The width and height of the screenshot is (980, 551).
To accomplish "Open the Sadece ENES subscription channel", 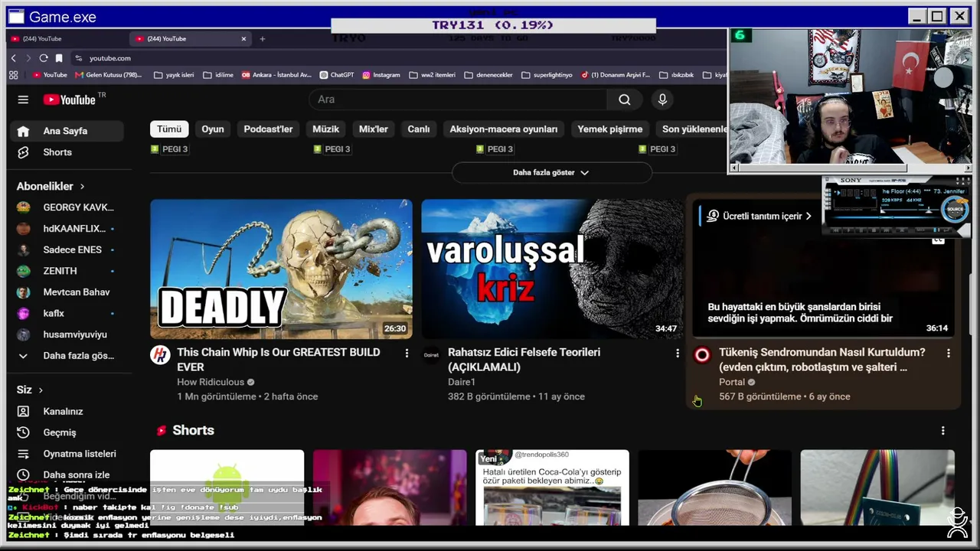I will 67,249.
